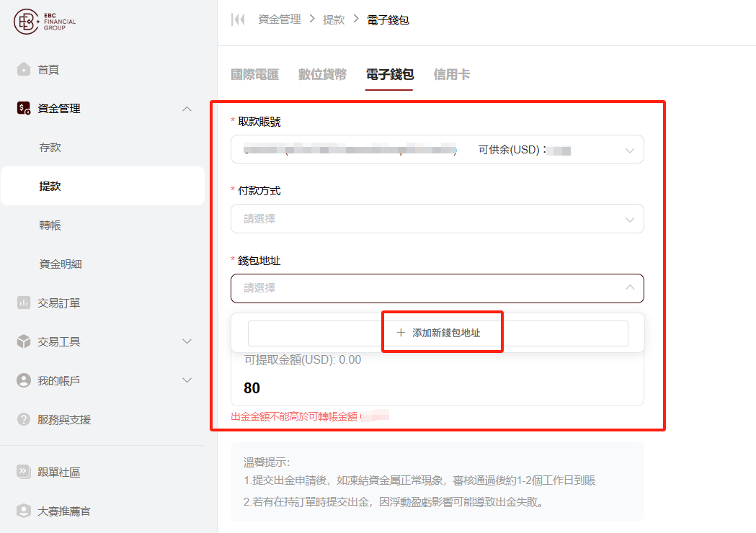Click the 交易工具 cube icon
Screen dimensions: 756x533
coord(24,342)
